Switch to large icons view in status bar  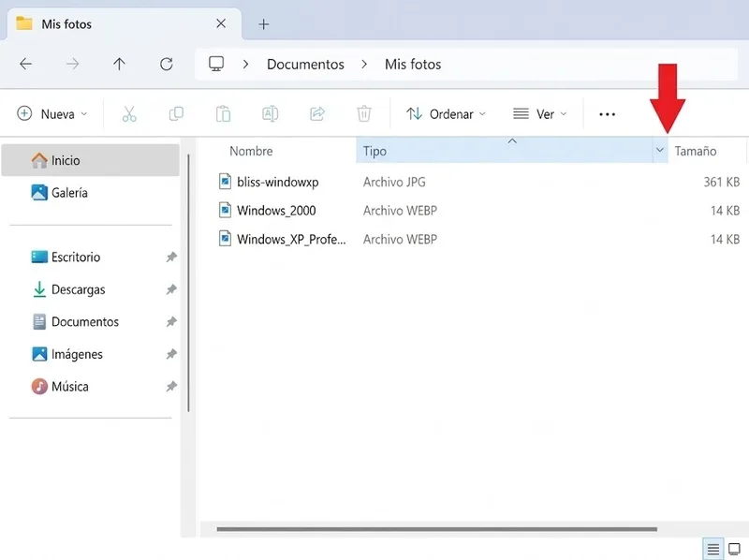pos(734,549)
